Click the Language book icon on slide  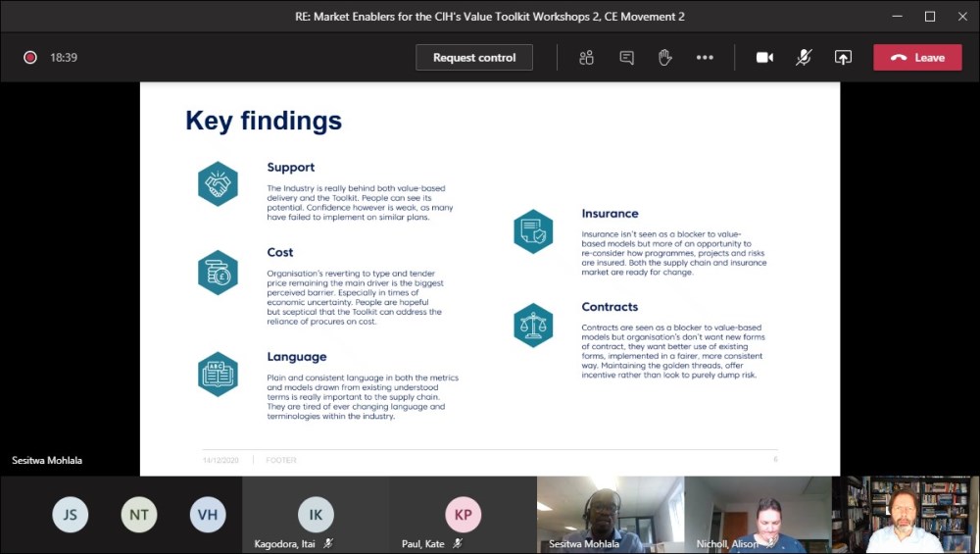[x=219, y=374]
